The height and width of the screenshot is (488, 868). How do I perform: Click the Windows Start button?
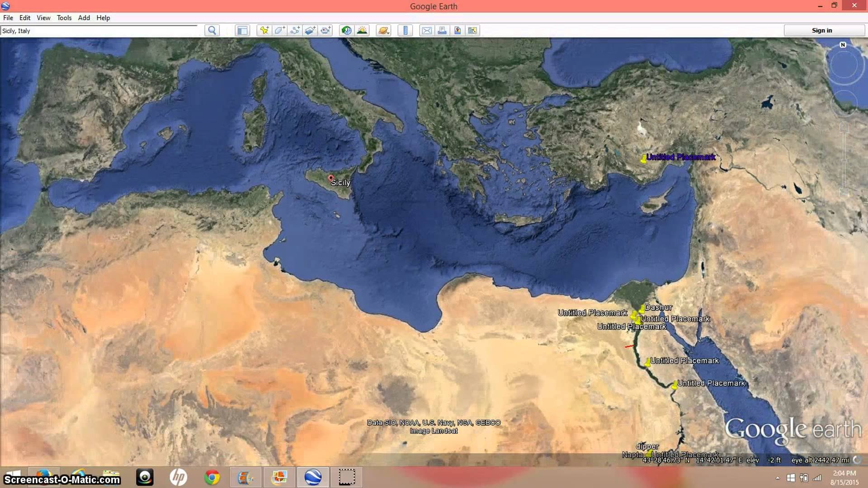[x=14, y=477]
